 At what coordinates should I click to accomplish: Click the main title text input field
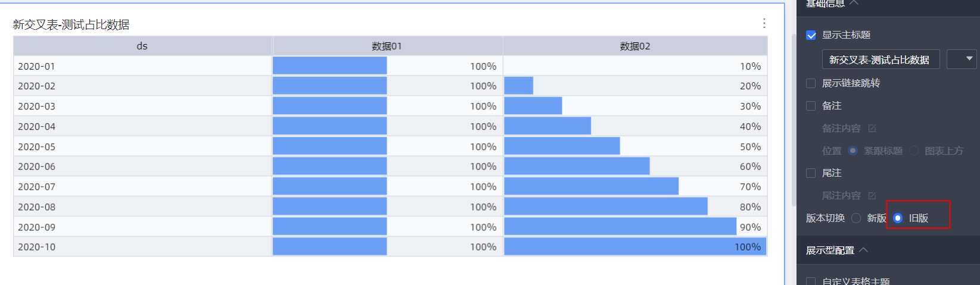click(880, 59)
